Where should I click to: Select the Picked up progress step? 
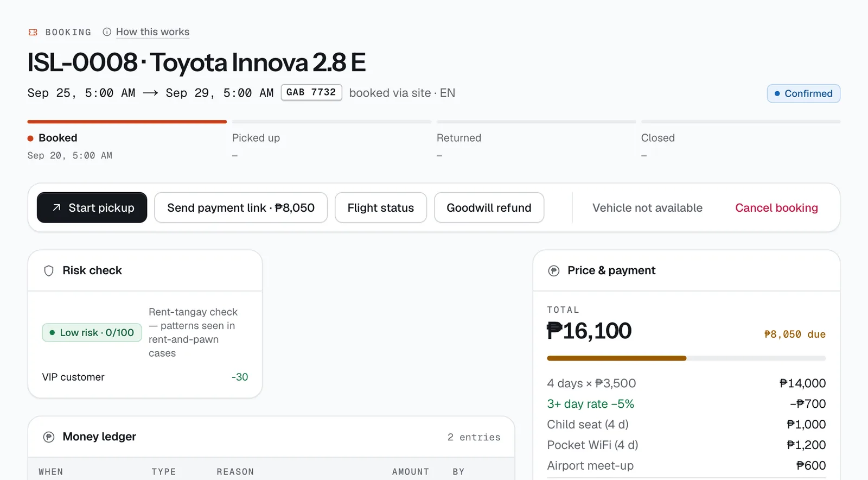tap(331, 140)
